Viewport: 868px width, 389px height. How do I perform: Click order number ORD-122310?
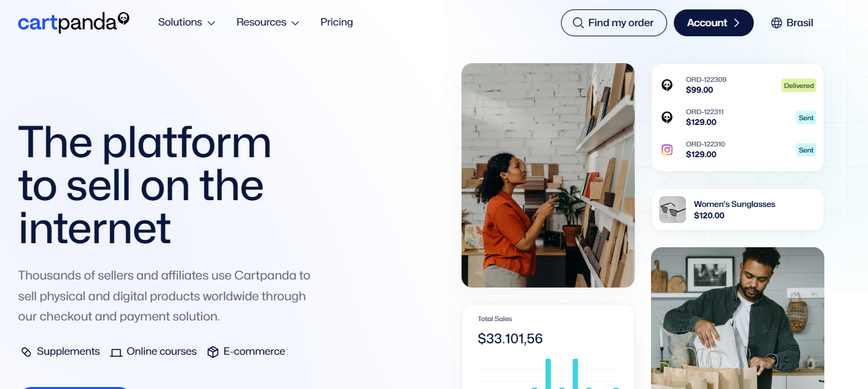pos(705,144)
